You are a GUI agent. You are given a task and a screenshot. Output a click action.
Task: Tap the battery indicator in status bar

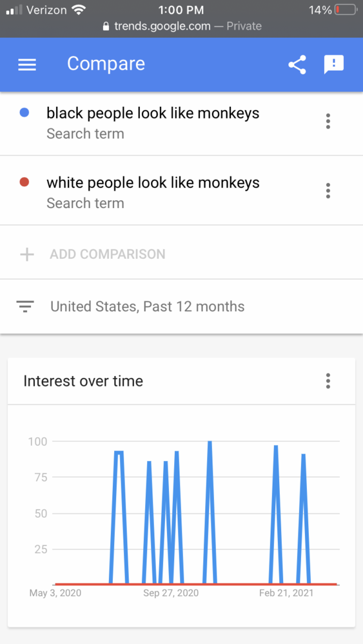[x=346, y=10]
